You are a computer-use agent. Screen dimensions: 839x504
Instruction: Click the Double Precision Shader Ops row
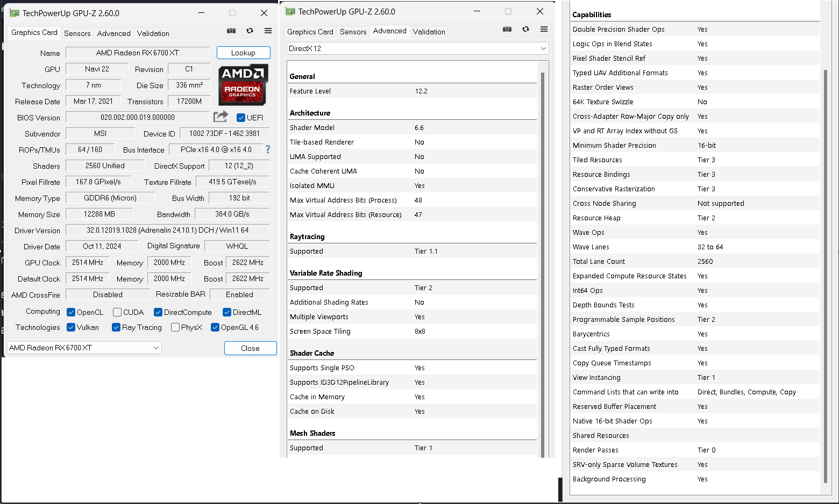695,29
